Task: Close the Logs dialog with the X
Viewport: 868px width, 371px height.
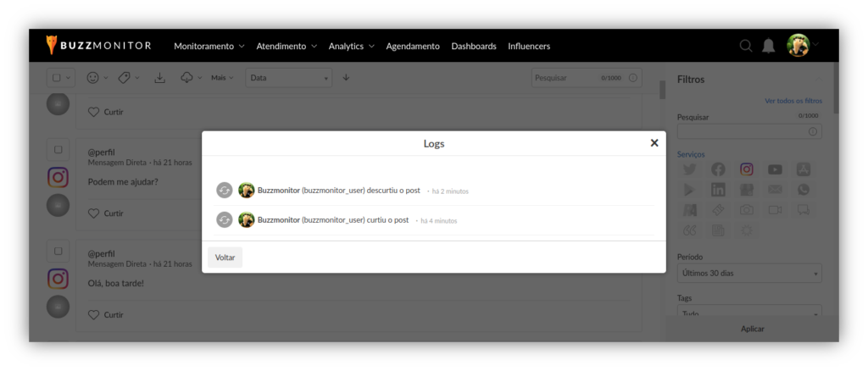Action: (x=654, y=143)
